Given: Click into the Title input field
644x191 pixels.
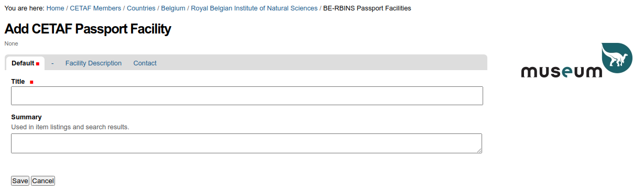Looking at the screenshot, I should click(x=247, y=96).
